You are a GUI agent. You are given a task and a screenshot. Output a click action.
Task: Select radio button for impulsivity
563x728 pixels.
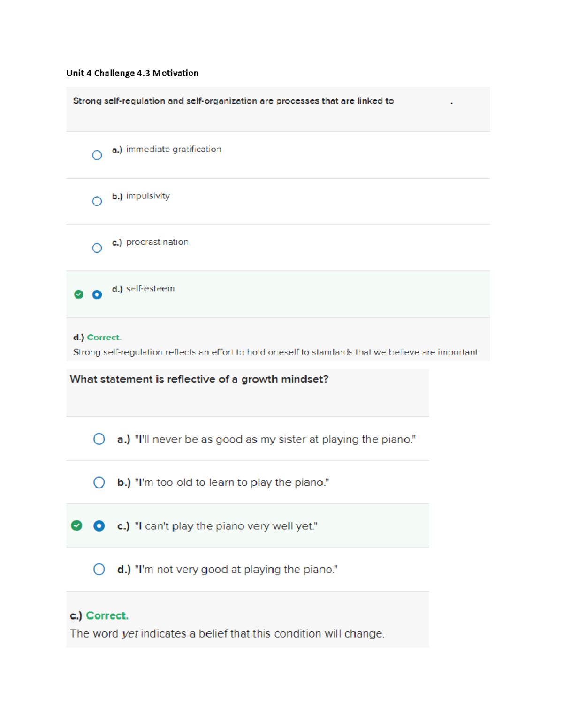click(x=97, y=201)
